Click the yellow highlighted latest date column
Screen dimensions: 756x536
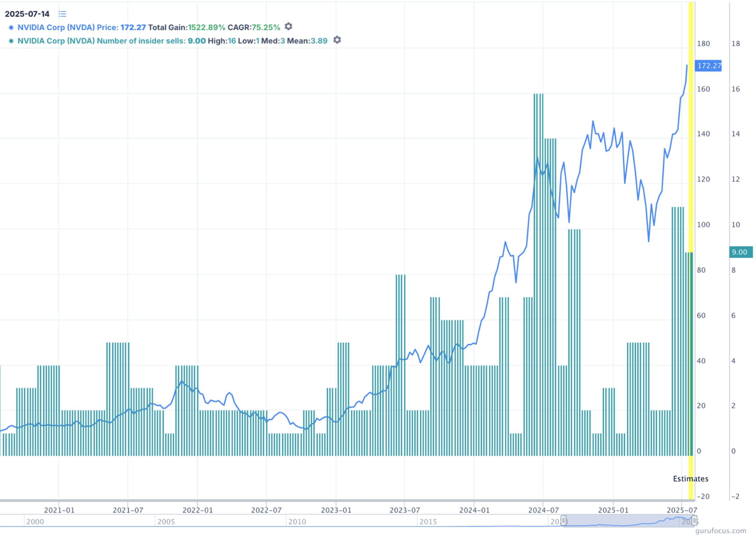(691, 251)
